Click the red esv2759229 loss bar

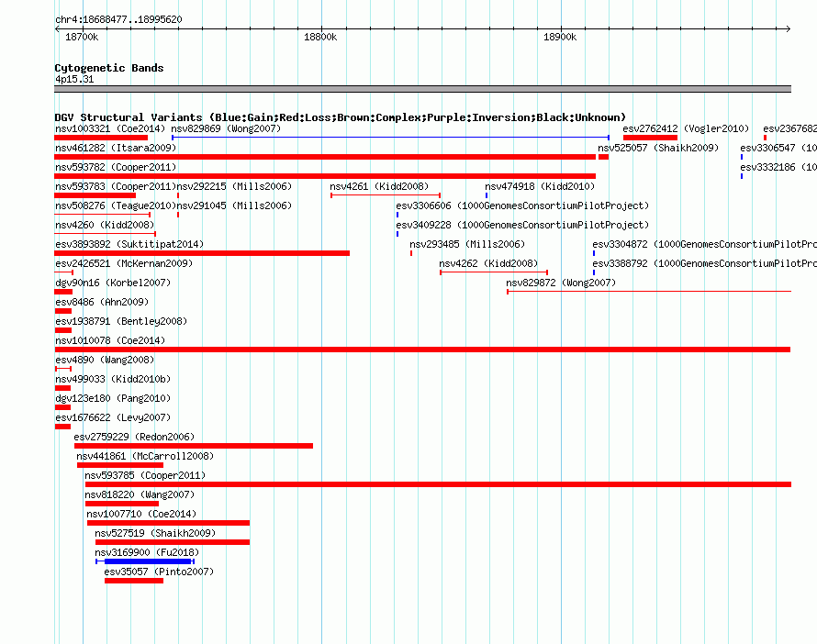click(x=194, y=446)
